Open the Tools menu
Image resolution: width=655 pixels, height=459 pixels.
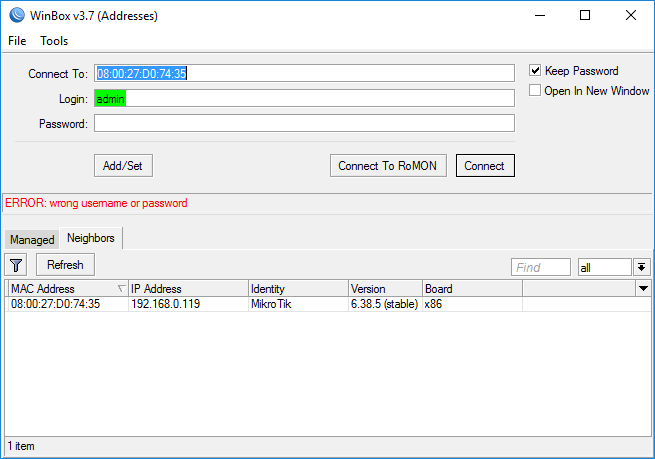[54, 41]
